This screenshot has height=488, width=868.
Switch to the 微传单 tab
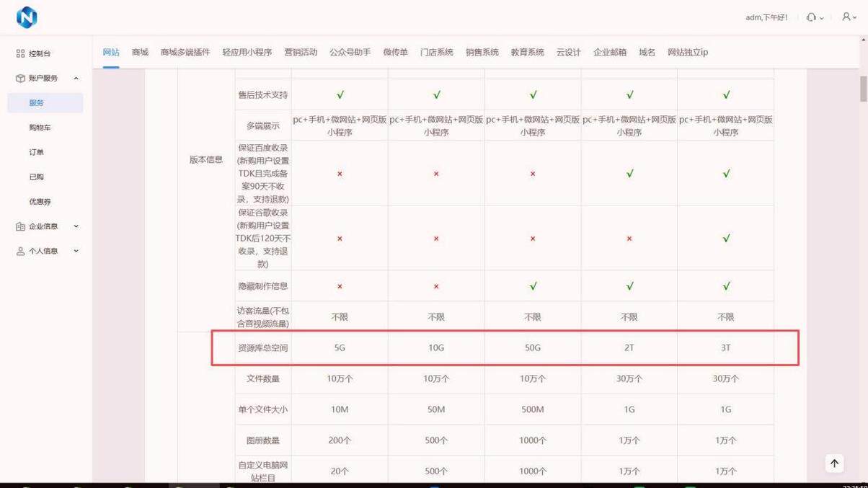pyautogui.click(x=395, y=52)
